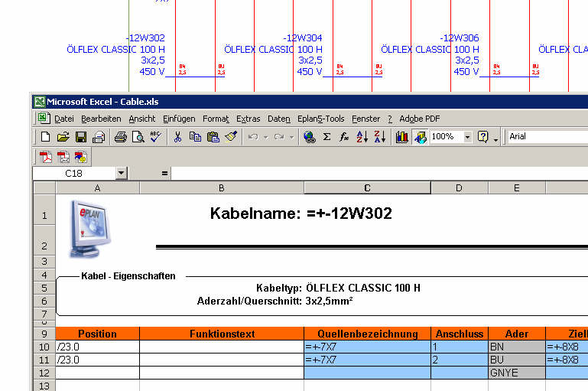
Task: Click the E-mail/send document icon
Action: (x=99, y=137)
